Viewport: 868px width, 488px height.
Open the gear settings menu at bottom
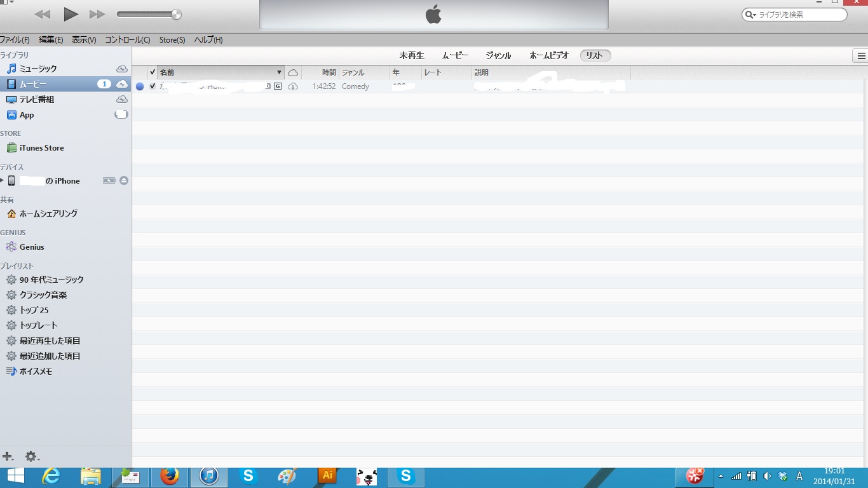pyautogui.click(x=32, y=456)
